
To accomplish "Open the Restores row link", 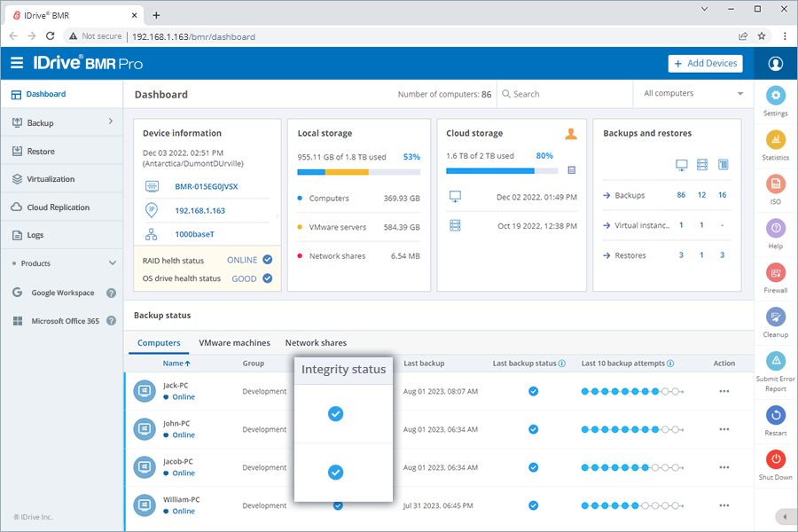I will click(x=630, y=255).
